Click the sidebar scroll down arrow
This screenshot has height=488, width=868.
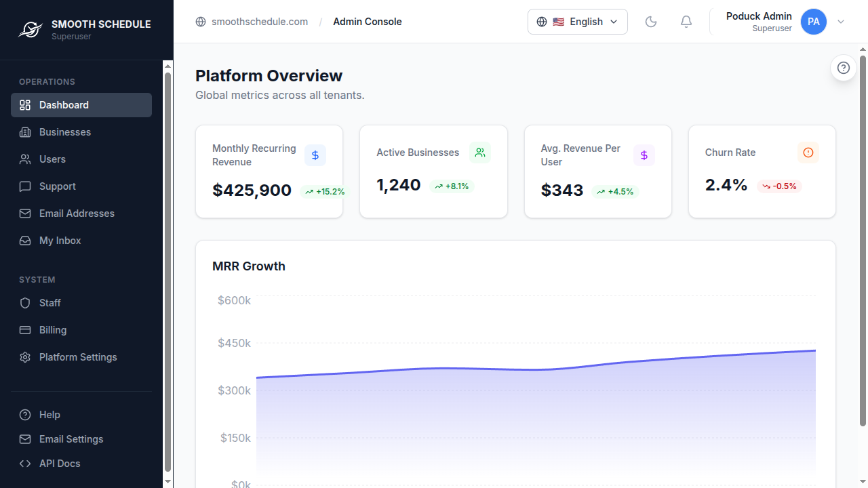tap(168, 482)
